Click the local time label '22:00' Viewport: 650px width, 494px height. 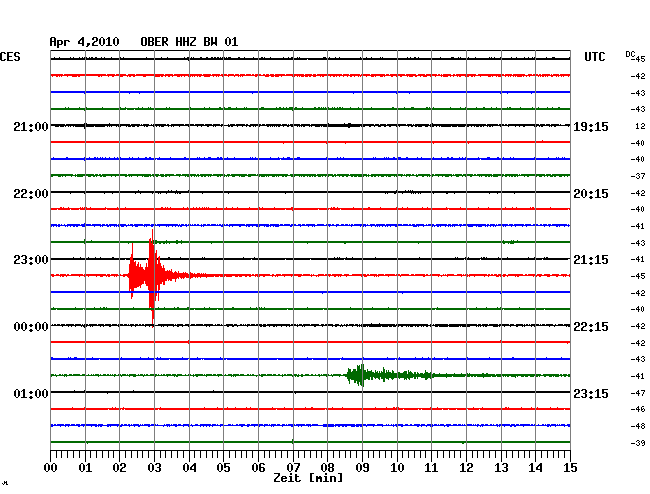click(x=31, y=194)
